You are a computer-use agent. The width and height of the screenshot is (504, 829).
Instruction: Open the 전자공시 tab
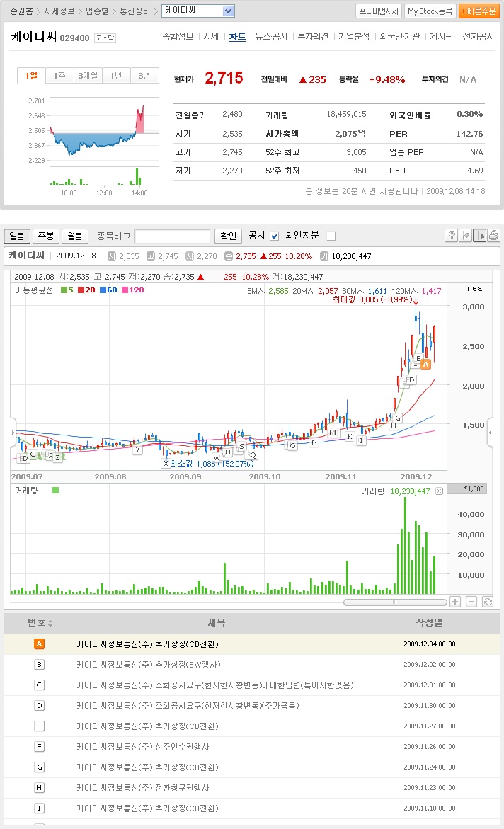pyautogui.click(x=478, y=37)
